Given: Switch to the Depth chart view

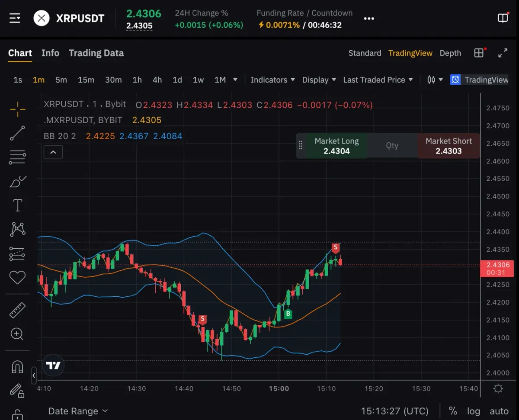Looking at the screenshot, I should coord(450,53).
